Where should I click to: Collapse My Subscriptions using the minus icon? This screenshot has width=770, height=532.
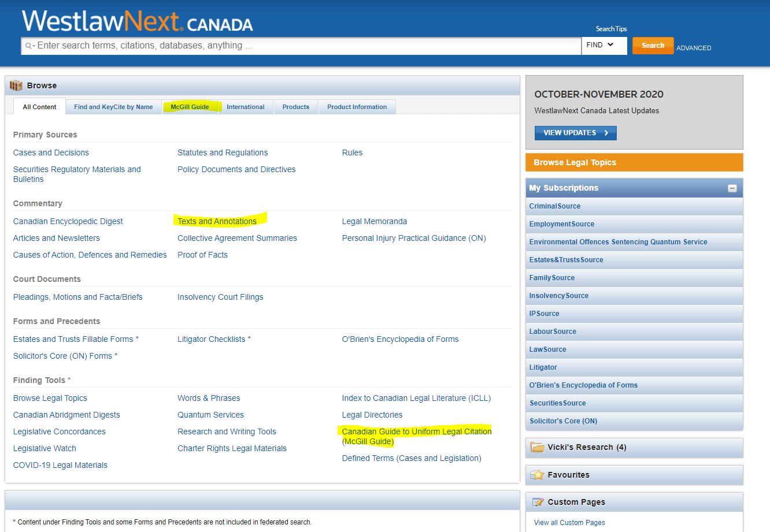732,188
